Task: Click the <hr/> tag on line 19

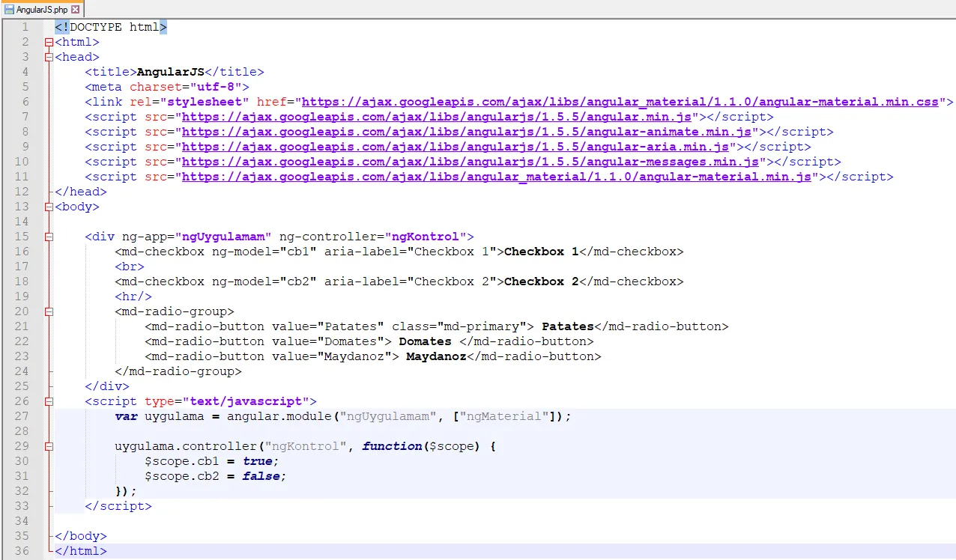Action: [x=133, y=296]
